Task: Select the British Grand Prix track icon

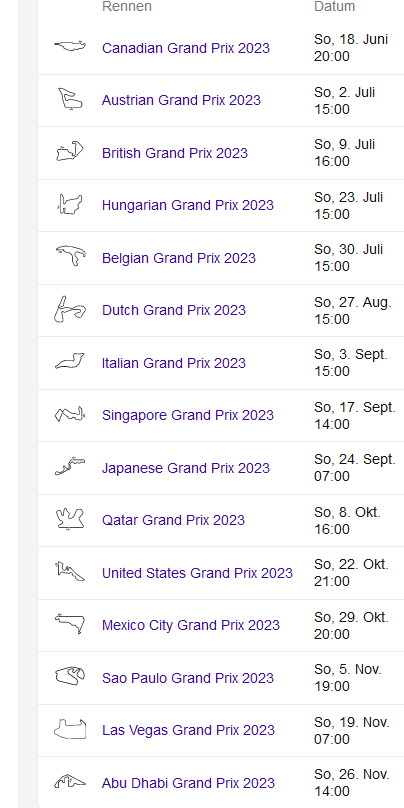Action: pos(70,151)
